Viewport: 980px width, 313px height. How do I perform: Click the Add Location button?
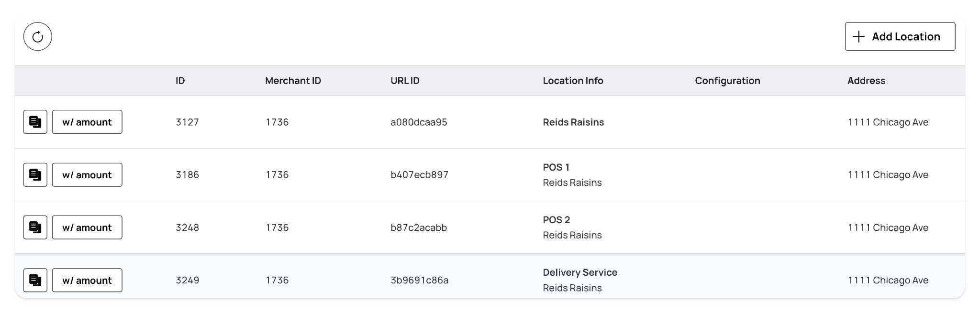pos(900,36)
